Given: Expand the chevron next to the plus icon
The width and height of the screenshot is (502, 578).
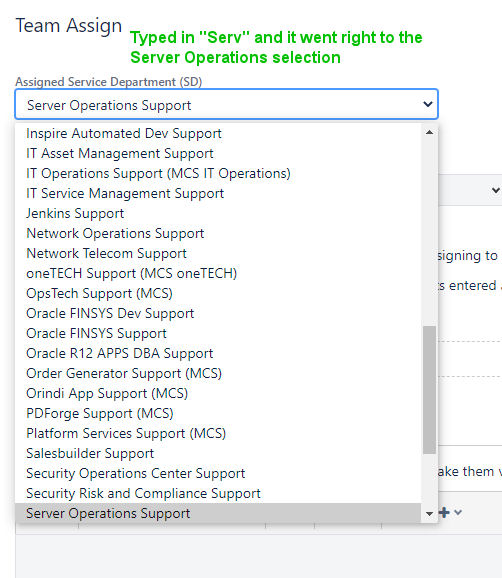Looking at the screenshot, I should point(458,512).
